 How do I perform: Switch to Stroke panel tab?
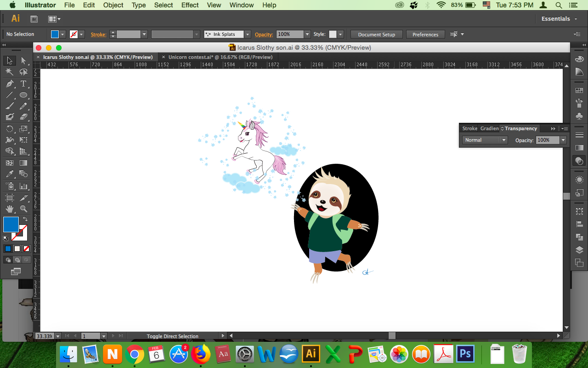469,129
